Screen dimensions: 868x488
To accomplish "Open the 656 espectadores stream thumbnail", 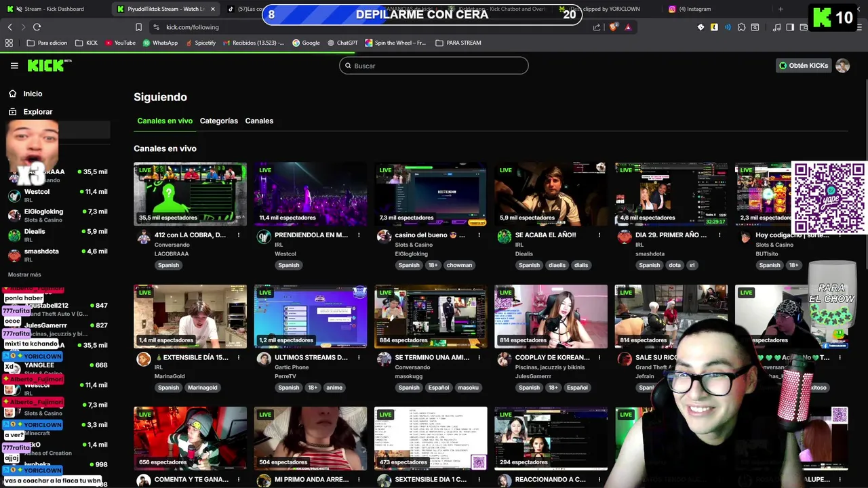I will pyautogui.click(x=190, y=439).
